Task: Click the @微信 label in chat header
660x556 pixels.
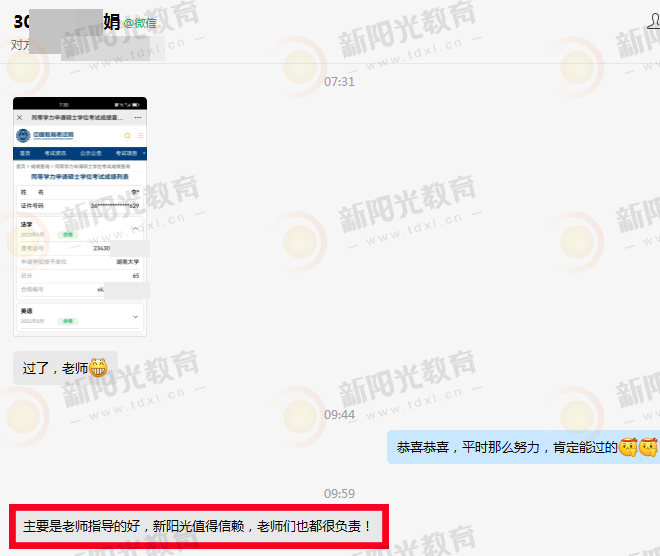Action: pos(140,23)
